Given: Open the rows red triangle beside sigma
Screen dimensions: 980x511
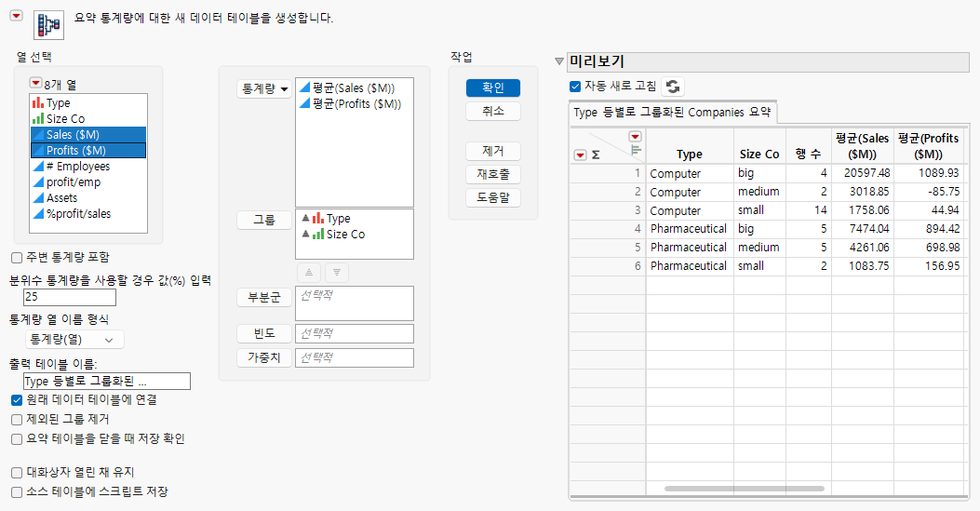Looking at the screenshot, I should [x=580, y=155].
